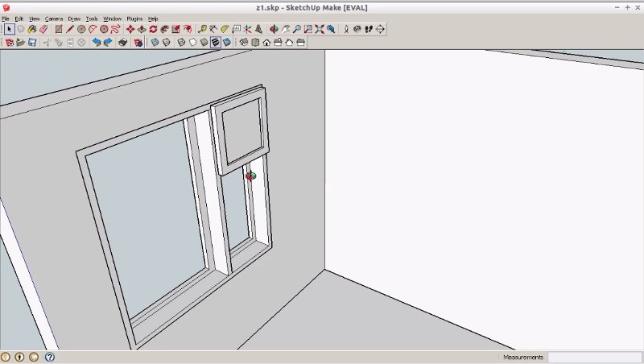This screenshot has height=364, width=644.
Task: Open the Plugins menu
Action: (134, 19)
